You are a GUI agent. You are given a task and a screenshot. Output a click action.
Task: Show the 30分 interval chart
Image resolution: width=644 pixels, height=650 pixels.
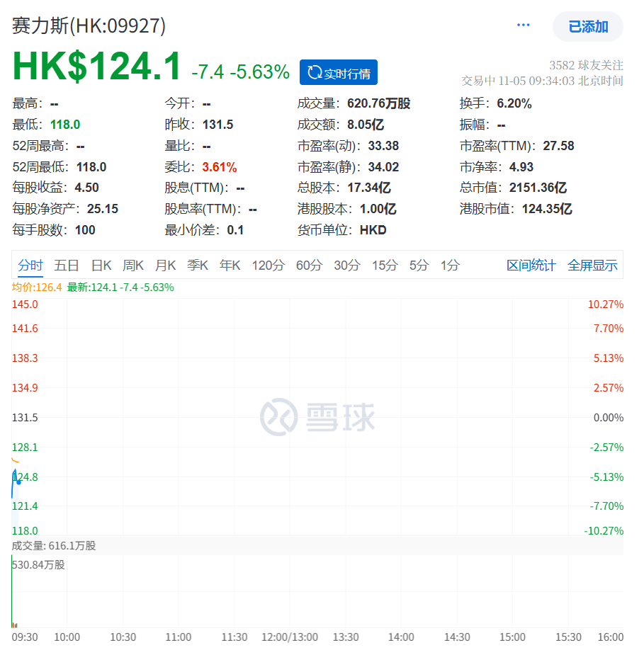[x=347, y=266]
